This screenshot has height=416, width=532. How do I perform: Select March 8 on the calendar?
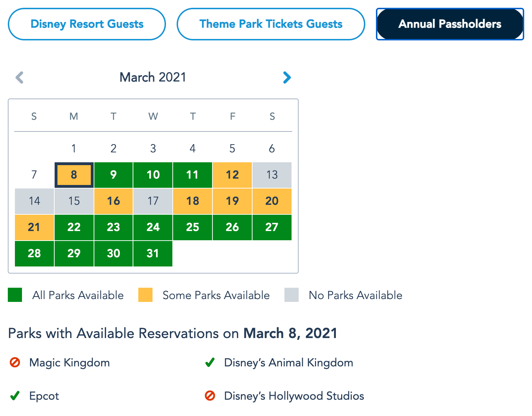(74, 175)
